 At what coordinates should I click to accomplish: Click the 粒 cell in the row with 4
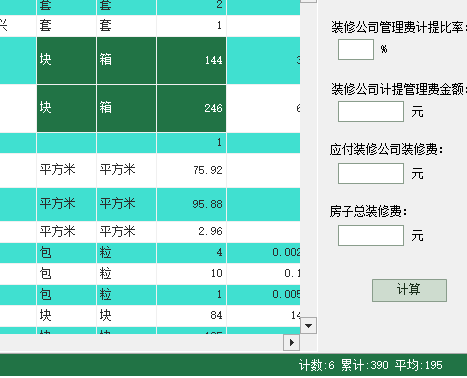coord(126,253)
